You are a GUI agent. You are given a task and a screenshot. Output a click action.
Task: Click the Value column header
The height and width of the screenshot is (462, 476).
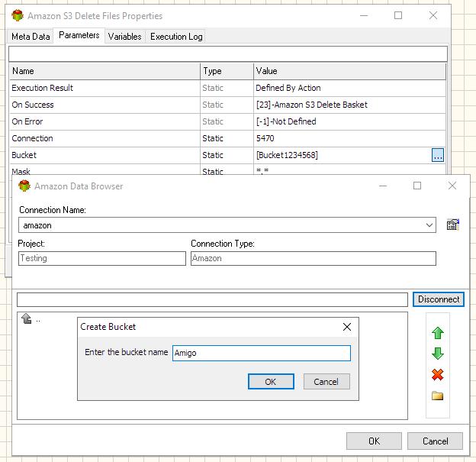click(x=349, y=71)
